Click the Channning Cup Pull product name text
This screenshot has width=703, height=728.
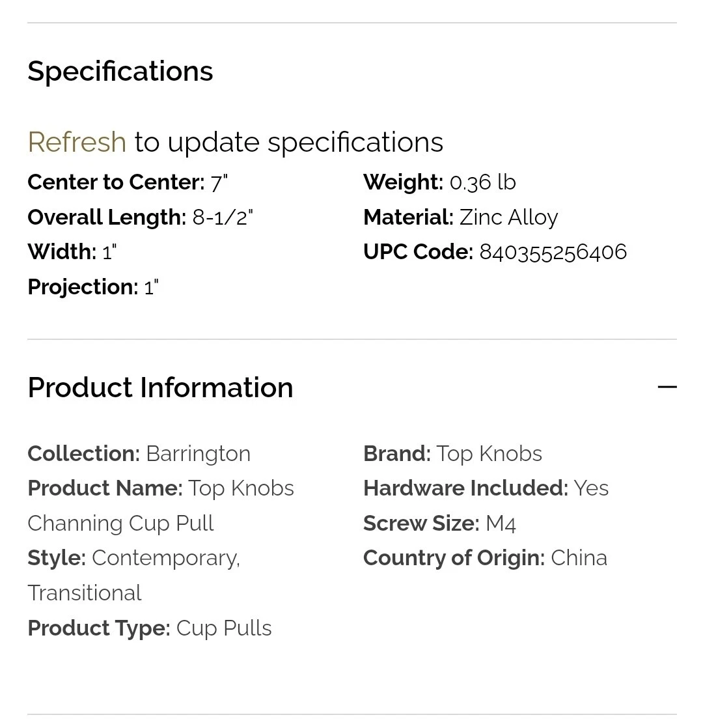coord(121,524)
